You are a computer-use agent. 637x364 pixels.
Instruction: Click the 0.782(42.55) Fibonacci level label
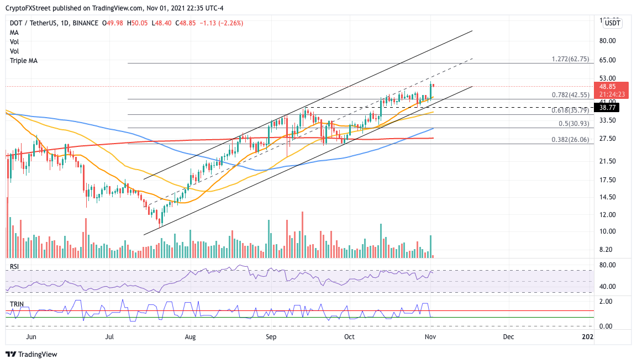(x=570, y=94)
